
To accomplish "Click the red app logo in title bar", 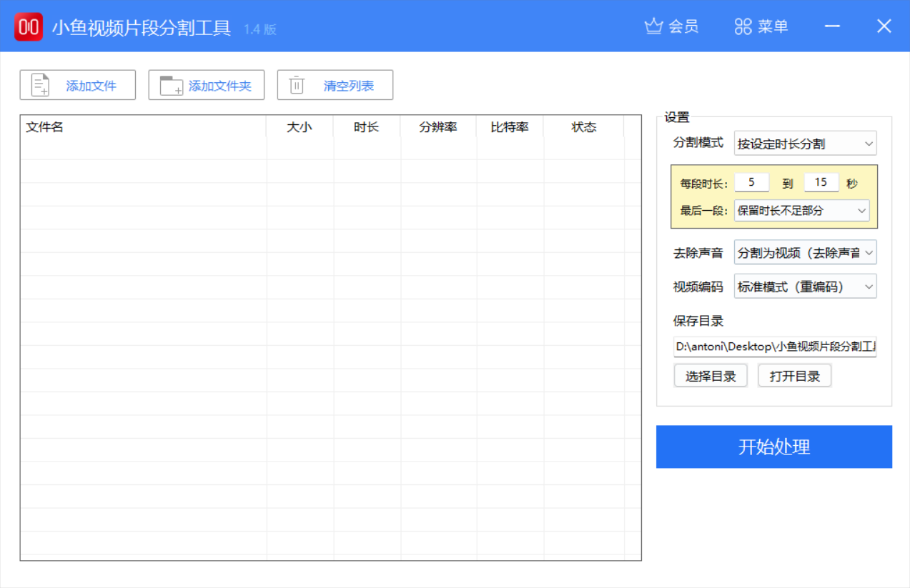I will pyautogui.click(x=28, y=26).
